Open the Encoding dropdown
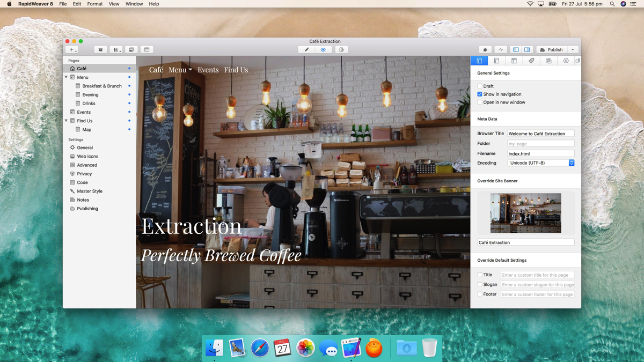644x362 pixels. [x=540, y=163]
